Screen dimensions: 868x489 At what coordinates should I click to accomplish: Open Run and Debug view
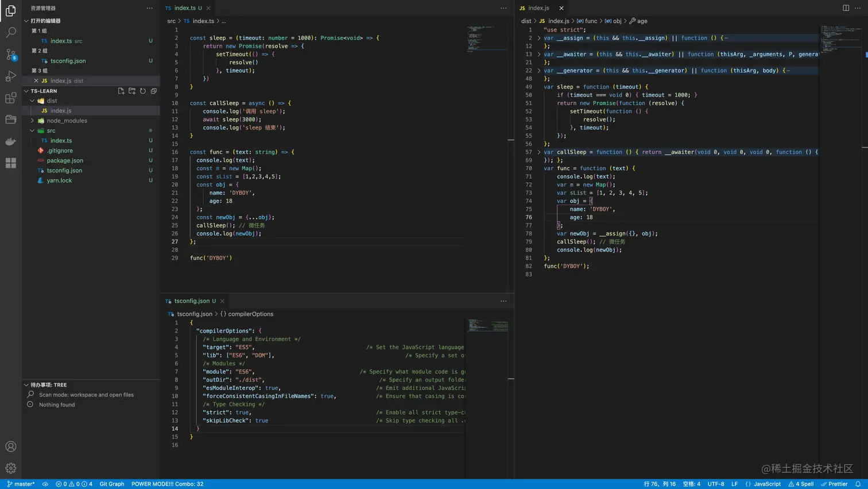click(x=10, y=76)
